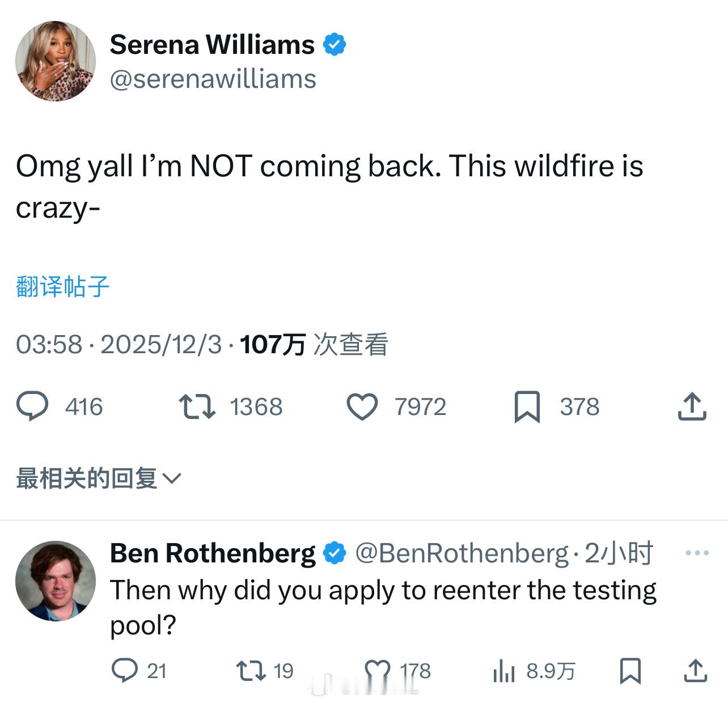Click the Ben Rothenberg display name
728x703 pixels.
tap(213, 553)
